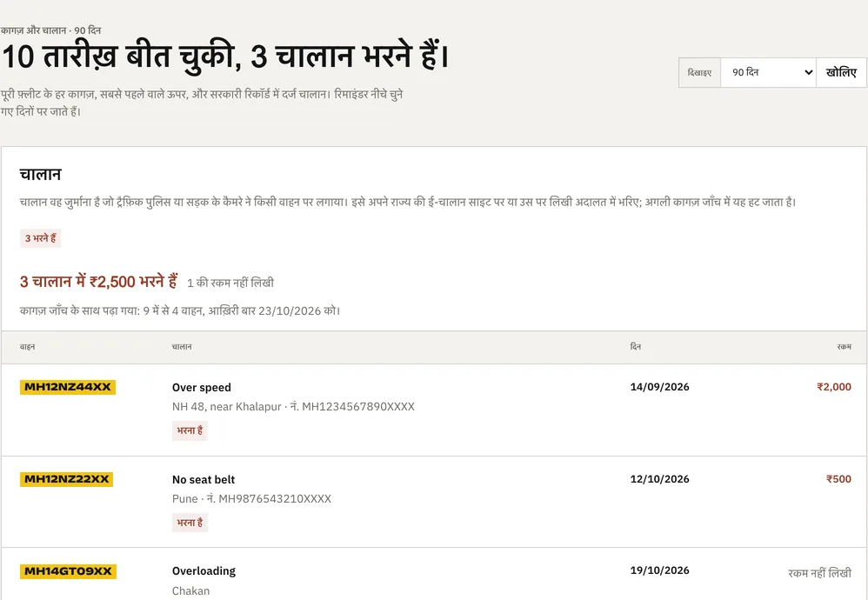This screenshot has width=868, height=600.
Task: Select vehicle plate MH14GT09XX
Action: 68,571
